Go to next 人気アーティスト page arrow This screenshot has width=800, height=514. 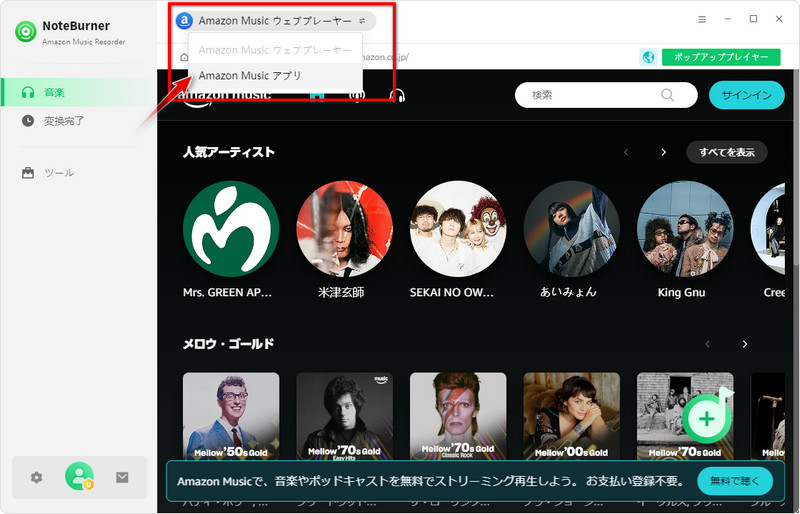coord(663,152)
